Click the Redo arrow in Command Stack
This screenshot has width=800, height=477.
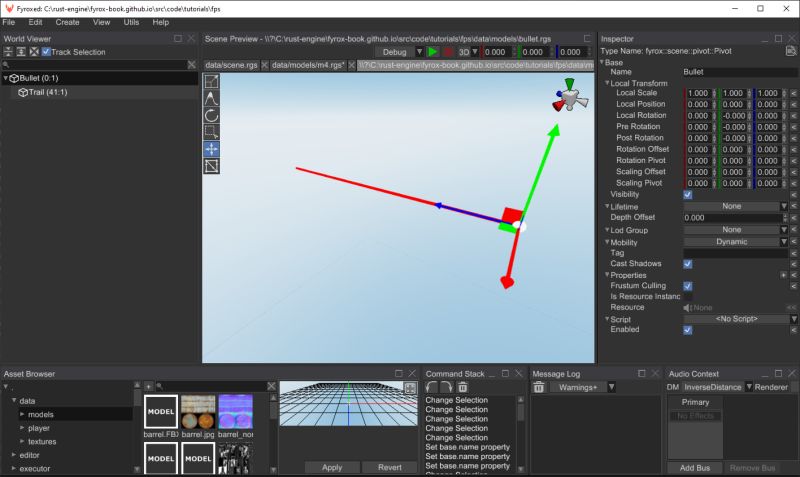[446, 387]
